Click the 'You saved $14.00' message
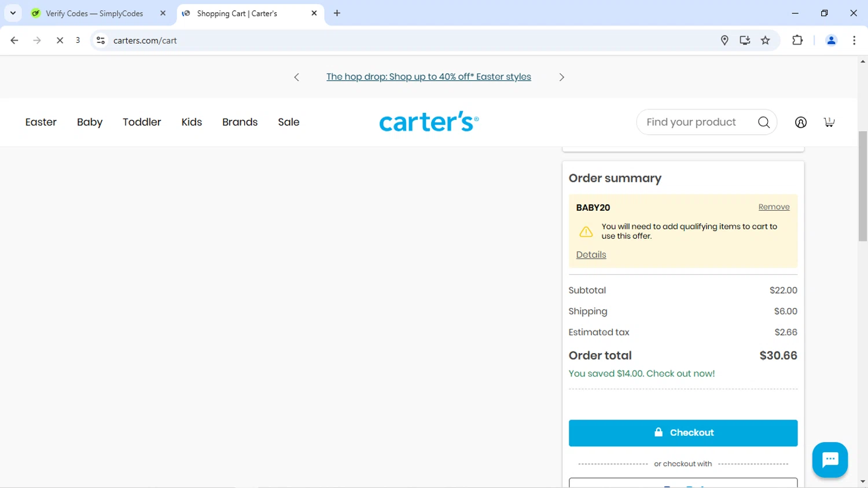This screenshot has height=488, width=868. 642,374
